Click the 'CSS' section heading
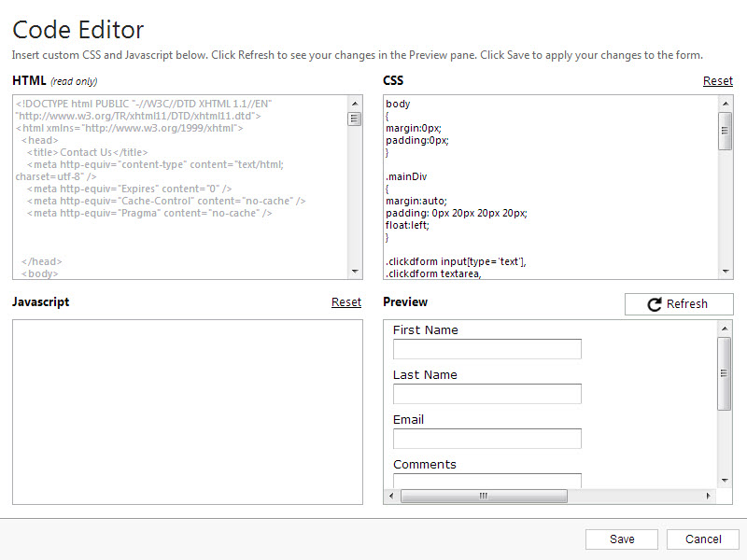The image size is (747, 560). tap(393, 80)
